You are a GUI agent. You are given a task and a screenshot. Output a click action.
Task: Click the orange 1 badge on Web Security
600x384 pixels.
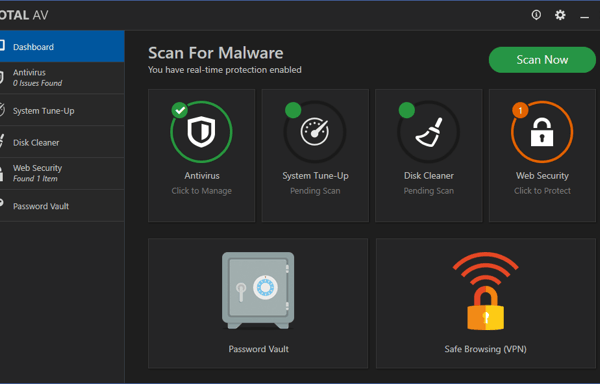click(520, 111)
